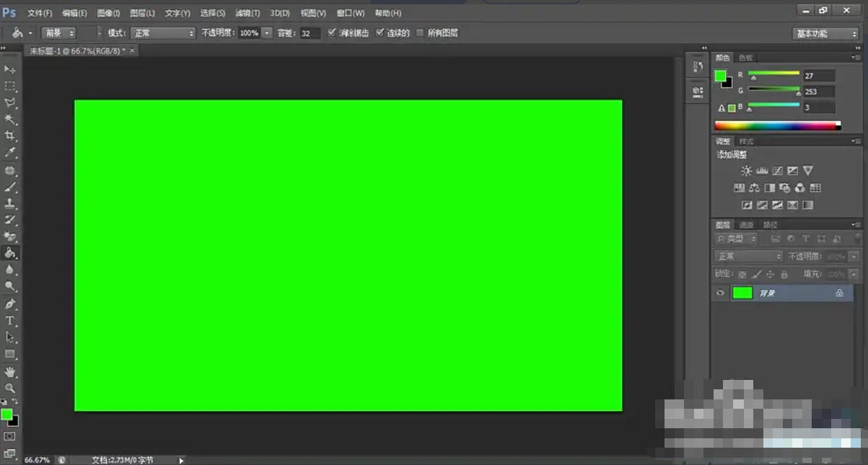
Task: Select the Brush tool
Action: 10,186
